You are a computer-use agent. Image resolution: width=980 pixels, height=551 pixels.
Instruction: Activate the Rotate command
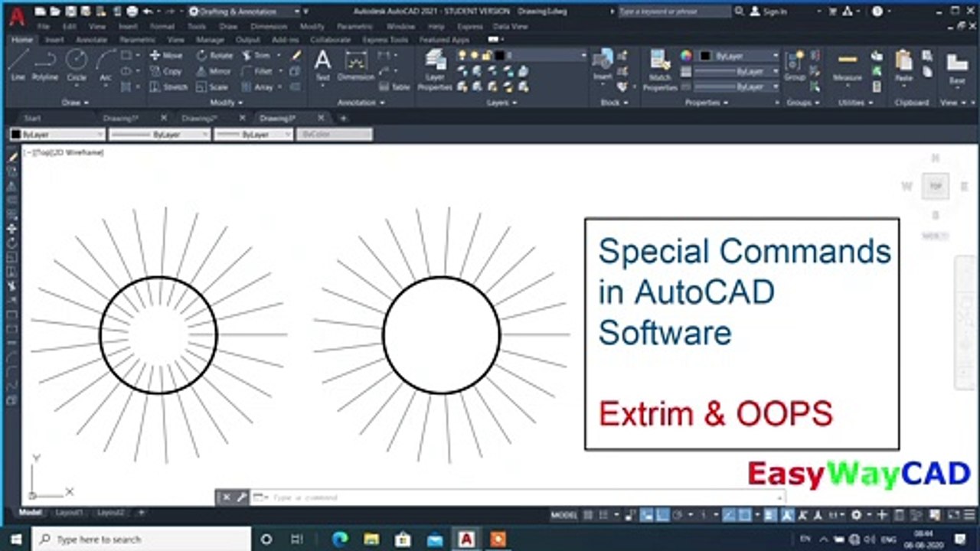tap(214, 55)
